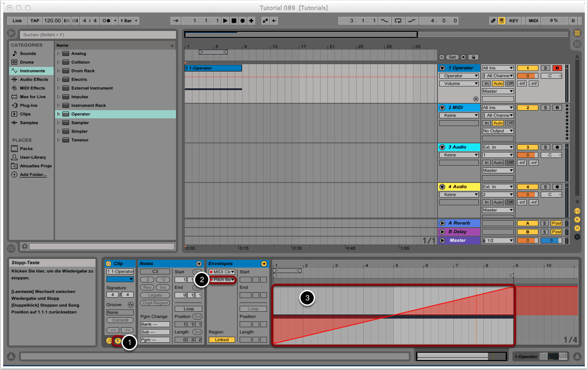The height and width of the screenshot is (370, 588).
Task: Open the Pitch Bend envelope control dropdown
Action: (223, 279)
